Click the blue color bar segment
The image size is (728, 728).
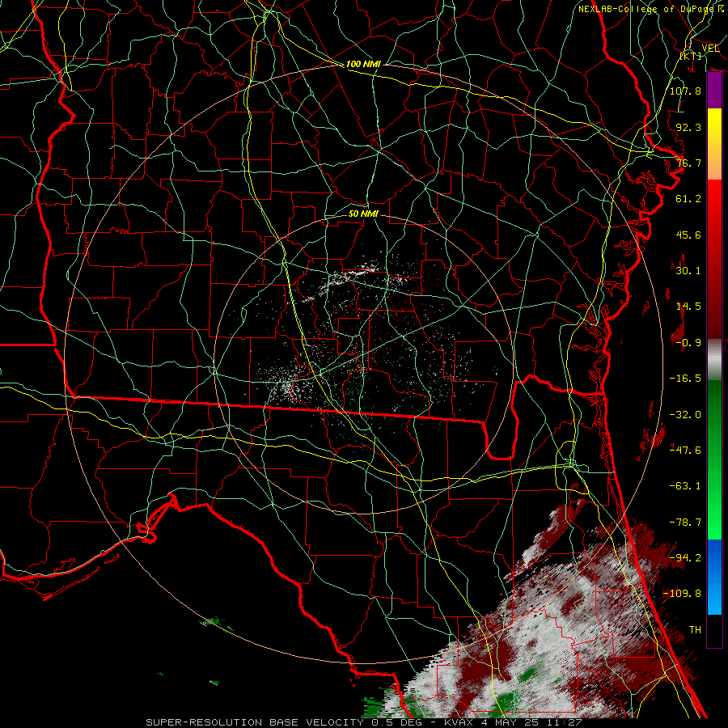714,577
